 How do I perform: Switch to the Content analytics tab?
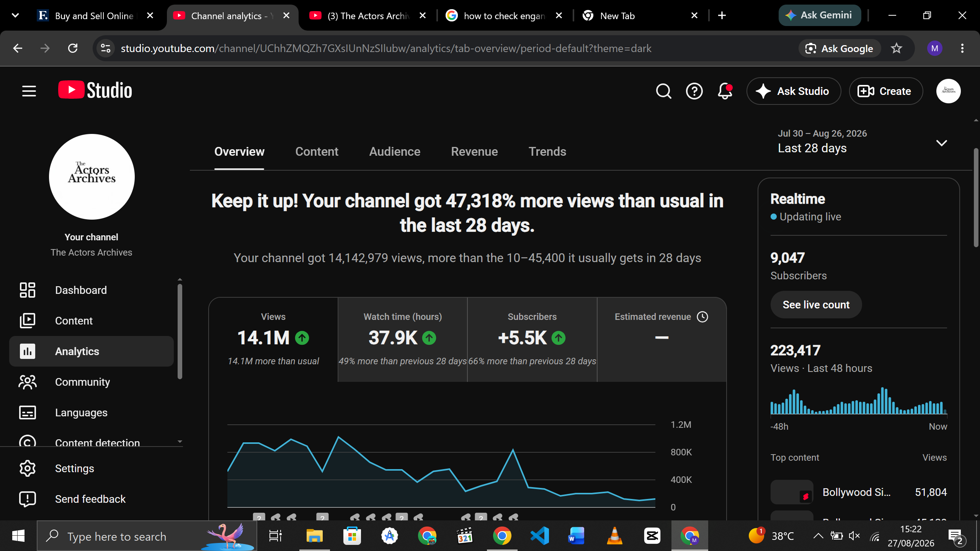(x=317, y=152)
